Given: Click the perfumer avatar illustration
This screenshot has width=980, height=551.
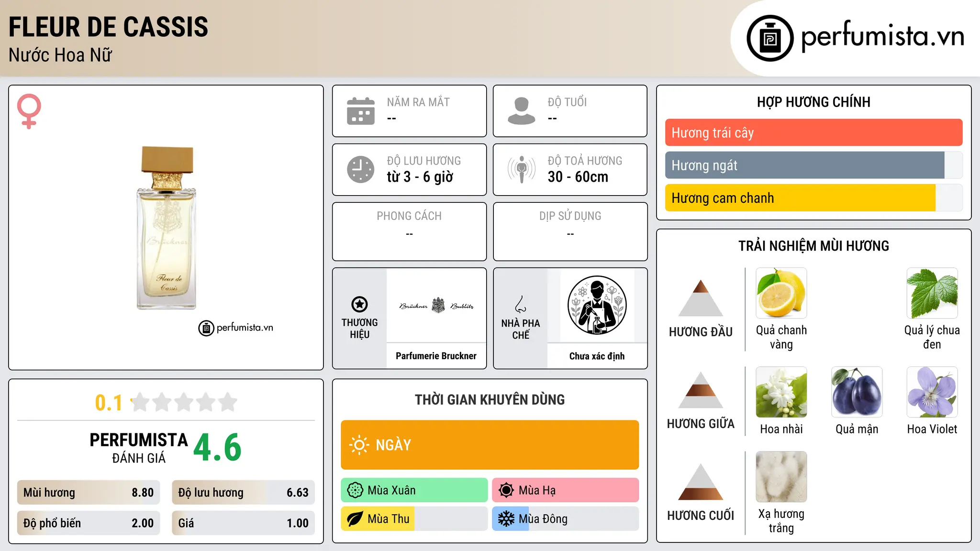Looking at the screenshot, I should (597, 305).
